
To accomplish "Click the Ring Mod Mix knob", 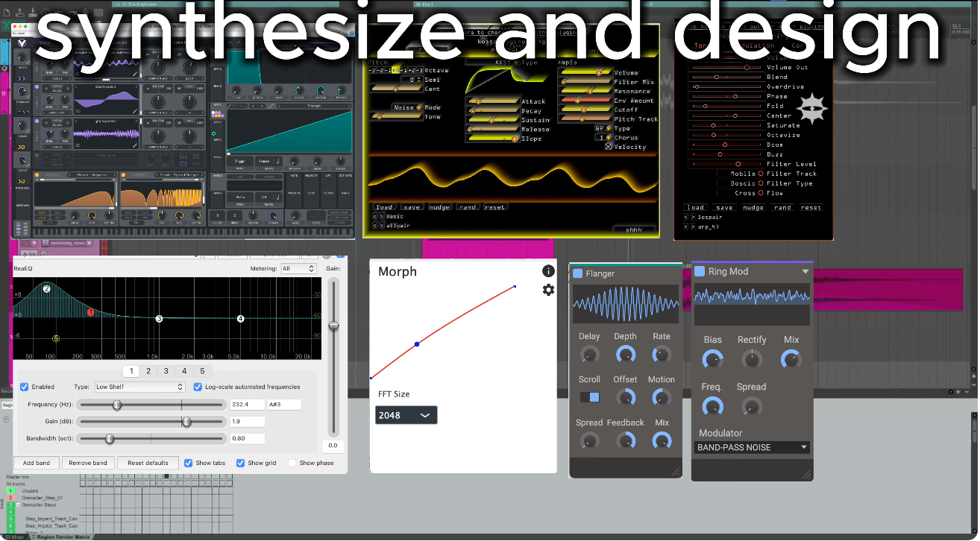I will 791,360.
